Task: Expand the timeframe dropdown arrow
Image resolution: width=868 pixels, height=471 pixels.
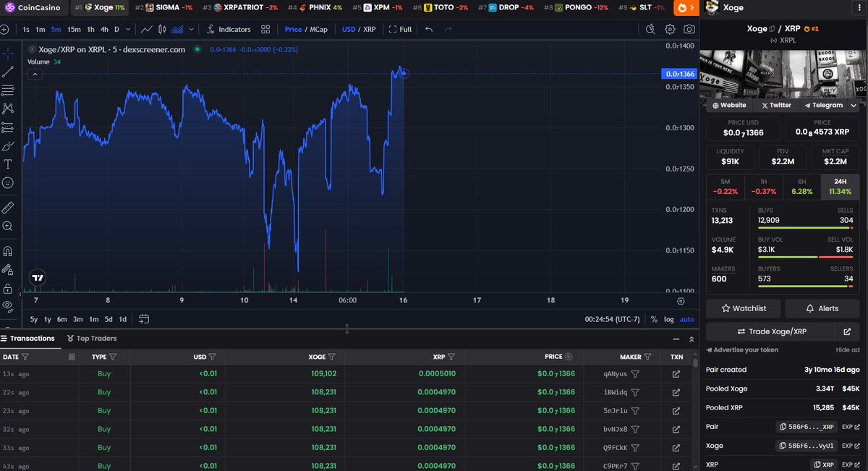Action: click(128, 30)
